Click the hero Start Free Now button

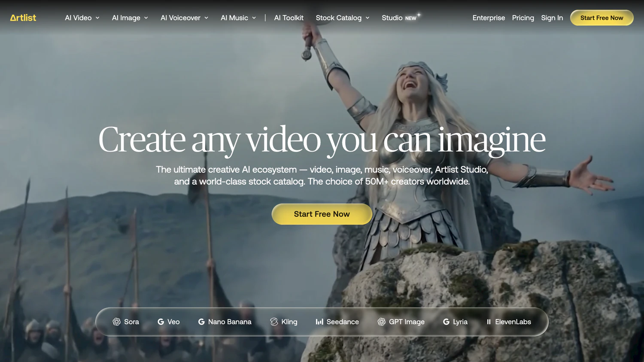pos(322,214)
